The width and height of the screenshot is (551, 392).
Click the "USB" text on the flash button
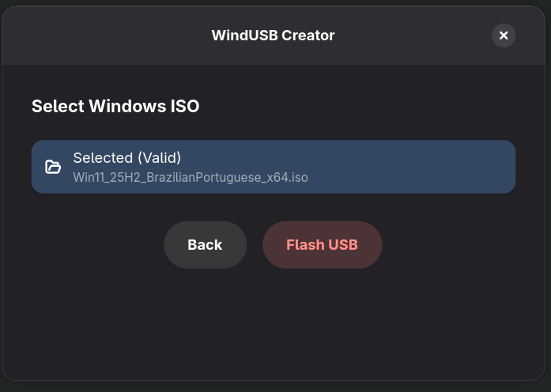pos(343,245)
